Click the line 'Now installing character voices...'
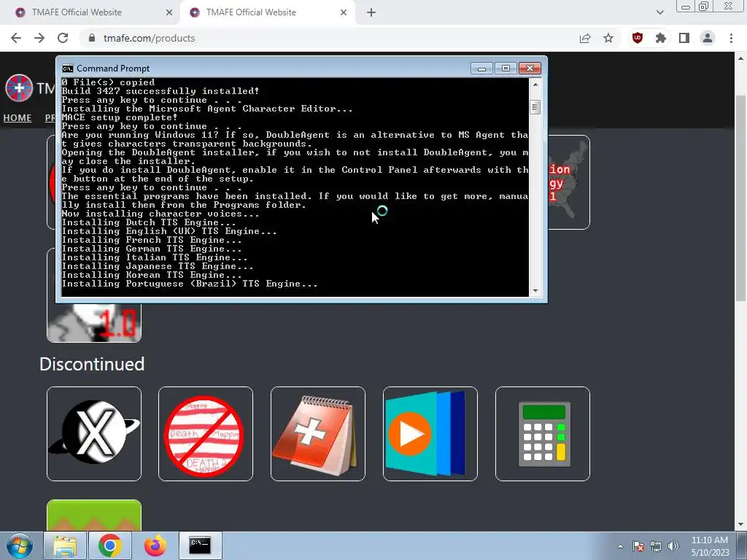 (160, 214)
